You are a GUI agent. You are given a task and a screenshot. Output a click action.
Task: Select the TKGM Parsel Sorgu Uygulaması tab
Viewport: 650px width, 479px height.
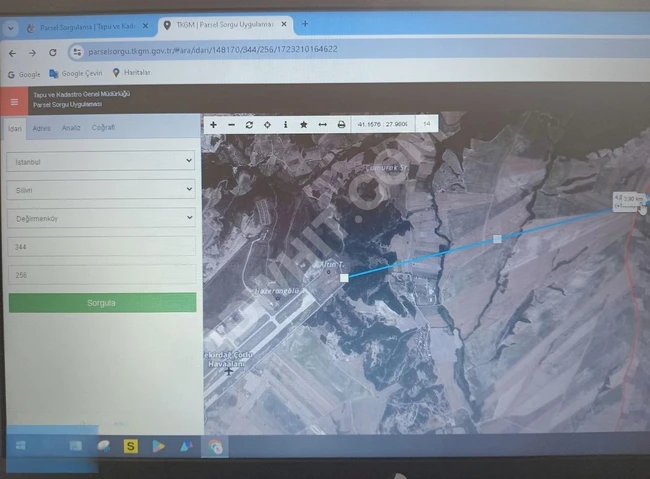(225, 25)
